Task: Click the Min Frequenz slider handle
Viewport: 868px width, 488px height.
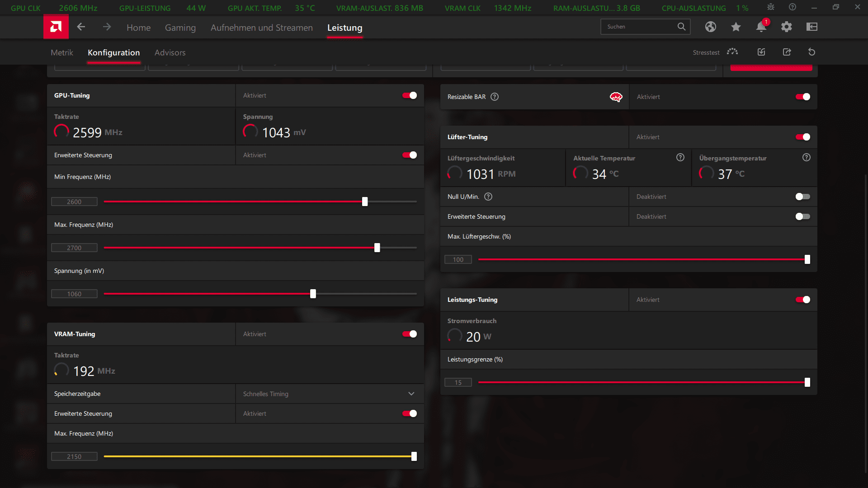Action: point(365,202)
